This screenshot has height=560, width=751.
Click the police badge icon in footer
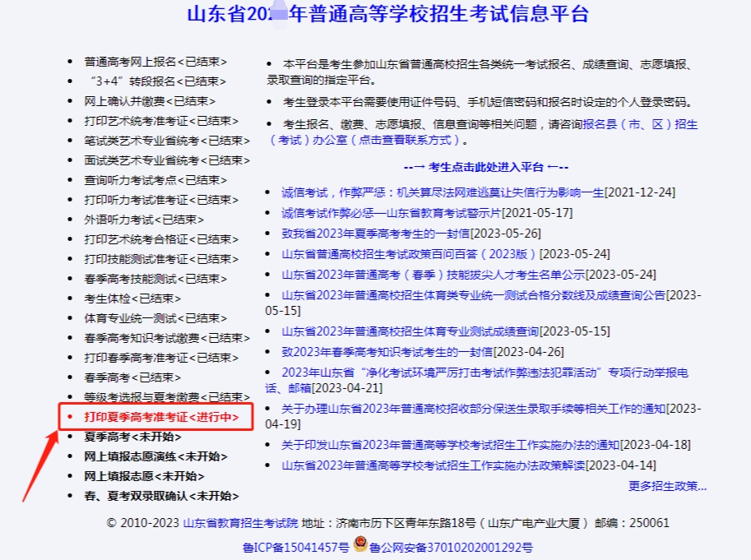point(359,544)
